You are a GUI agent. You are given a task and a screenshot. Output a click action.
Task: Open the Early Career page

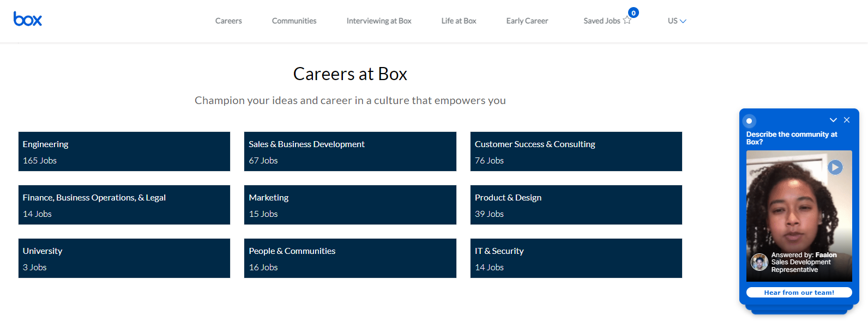click(x=527, y=21)
